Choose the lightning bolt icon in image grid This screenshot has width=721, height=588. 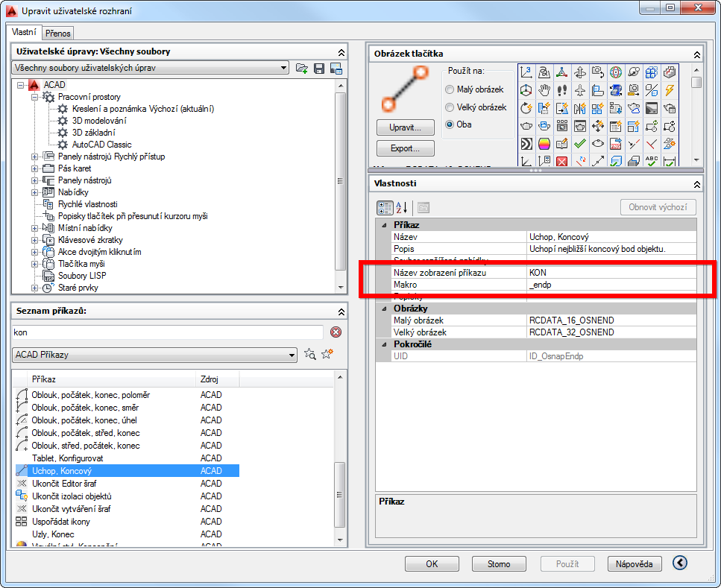click(669, 89)
